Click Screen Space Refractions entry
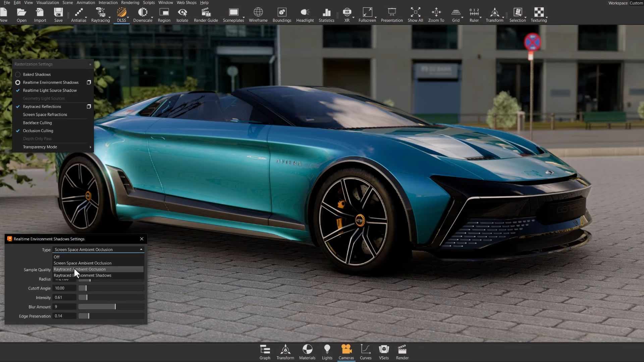The height and width of the screenshot is (362, 644). 45,115
